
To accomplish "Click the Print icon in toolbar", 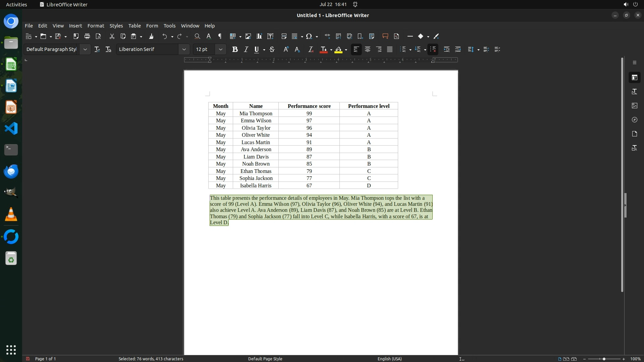I will [87, 36].
